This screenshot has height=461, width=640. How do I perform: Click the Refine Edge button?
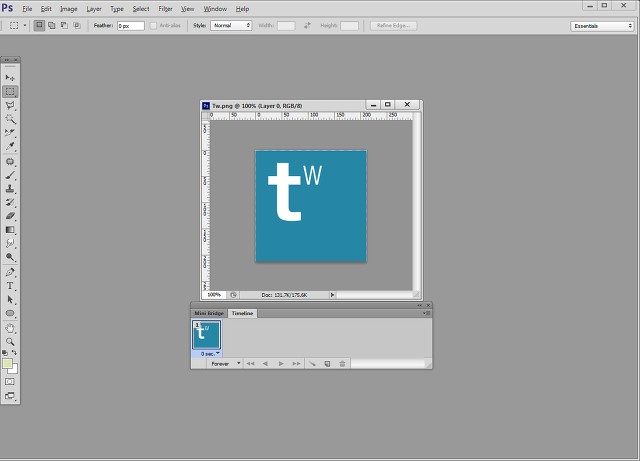(393, 26)
